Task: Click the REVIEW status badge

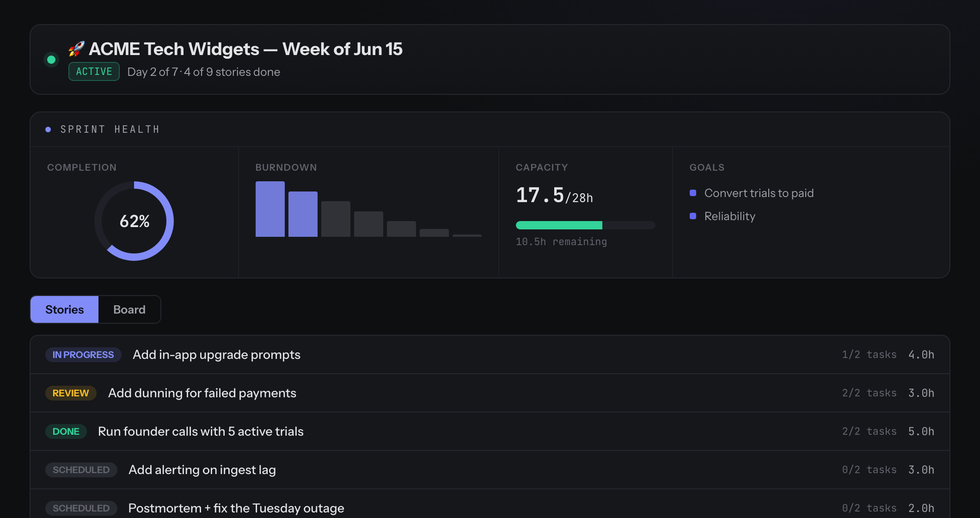Action: (71, 393)
